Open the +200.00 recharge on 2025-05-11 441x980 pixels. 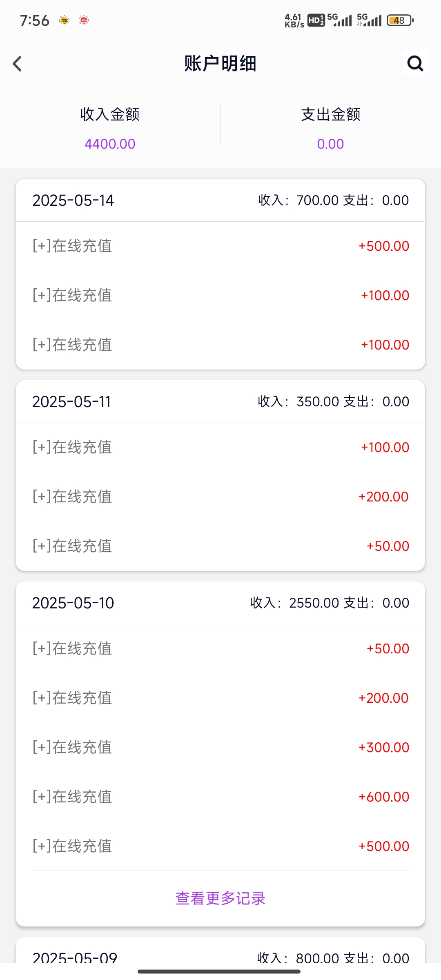(x=220, y=497)
